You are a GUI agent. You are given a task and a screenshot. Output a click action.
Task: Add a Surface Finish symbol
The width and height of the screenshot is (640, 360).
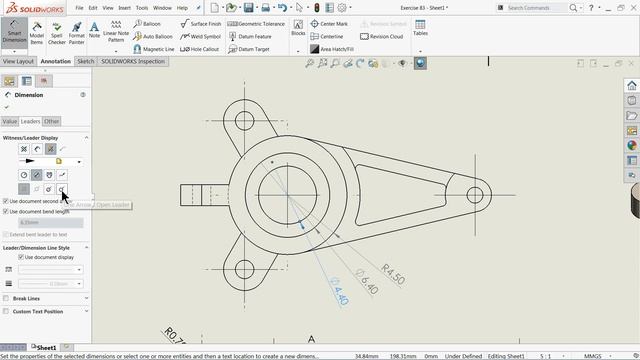201,24
